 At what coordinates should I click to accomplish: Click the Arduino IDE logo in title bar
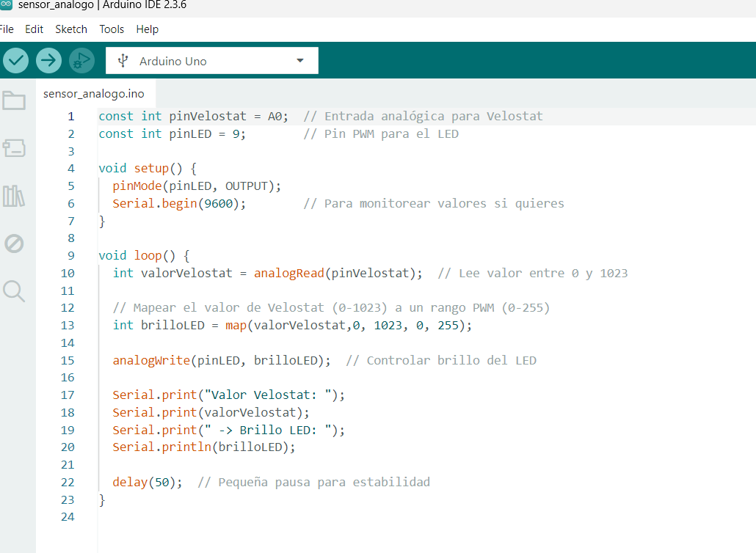click(7, 4)
